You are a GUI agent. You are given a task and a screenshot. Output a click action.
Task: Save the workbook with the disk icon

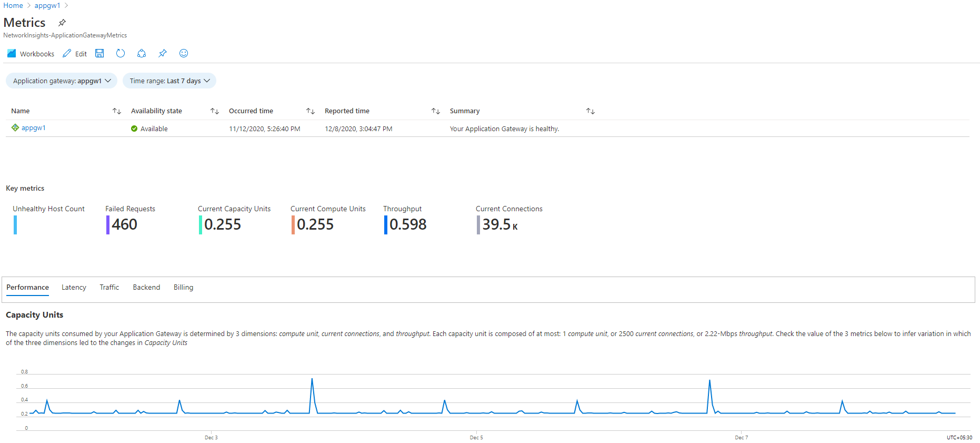(x=99, y=53)
